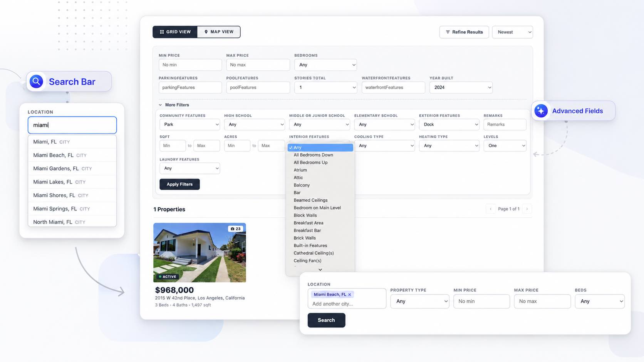Screen dimensions: 644x362
Task: Open the Heating Type dropdown
Action: 449,145
